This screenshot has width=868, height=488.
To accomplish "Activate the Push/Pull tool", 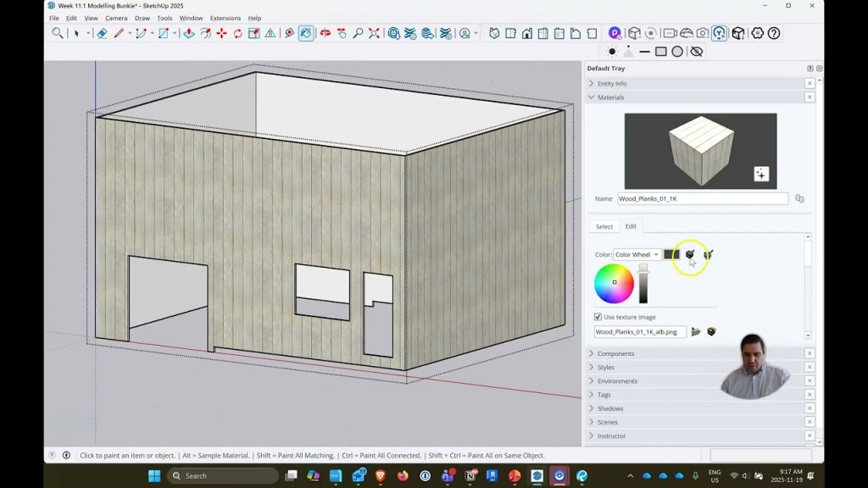I will pyautogui.click(x=188, y=33).
